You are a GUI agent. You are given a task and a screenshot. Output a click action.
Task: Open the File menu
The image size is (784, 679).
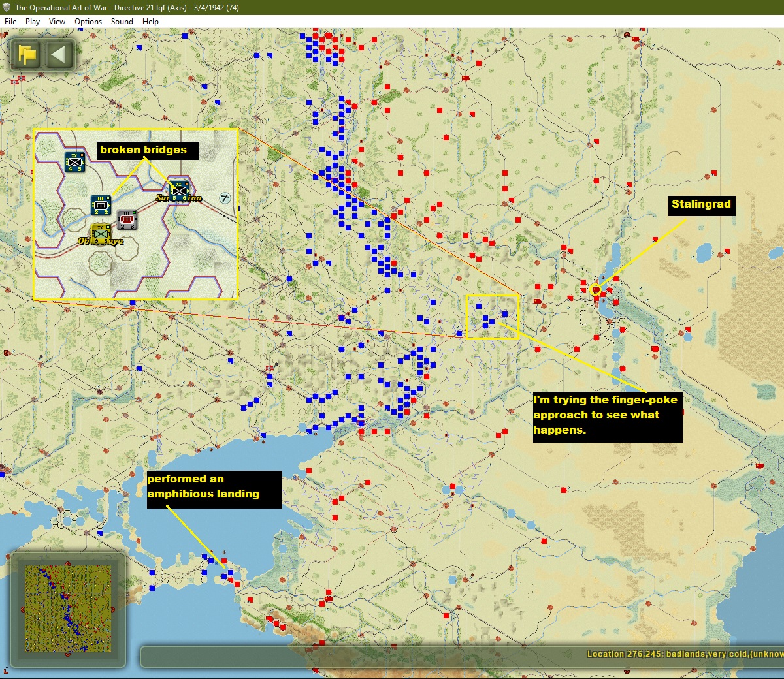point(10,22)
